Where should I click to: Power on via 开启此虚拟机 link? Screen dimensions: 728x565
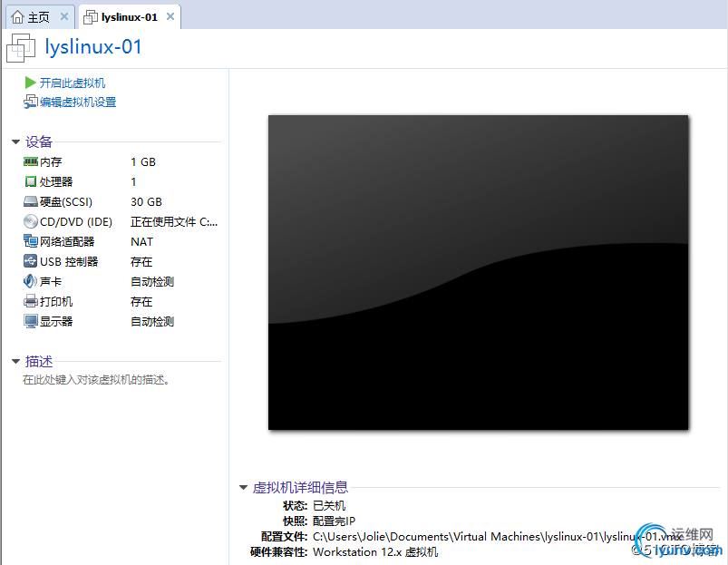73,83
